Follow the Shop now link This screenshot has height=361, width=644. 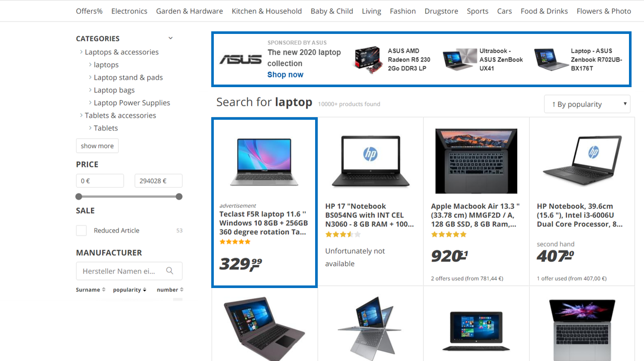click(285, 75)
